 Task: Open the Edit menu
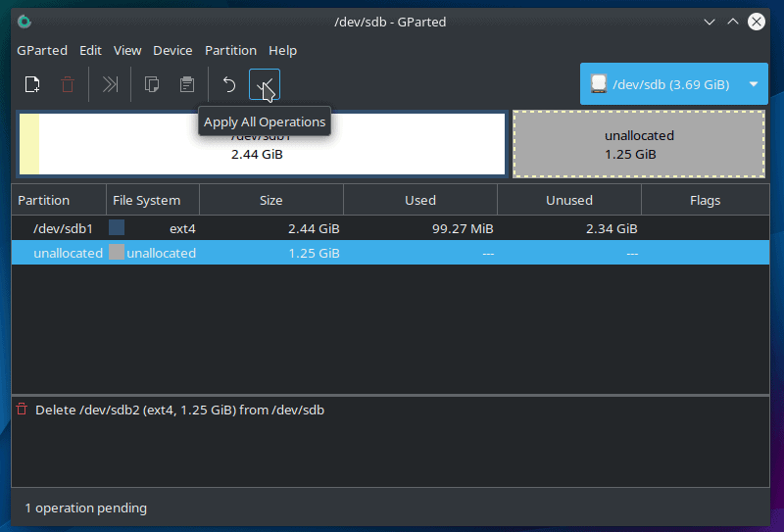tap(91, 50)
